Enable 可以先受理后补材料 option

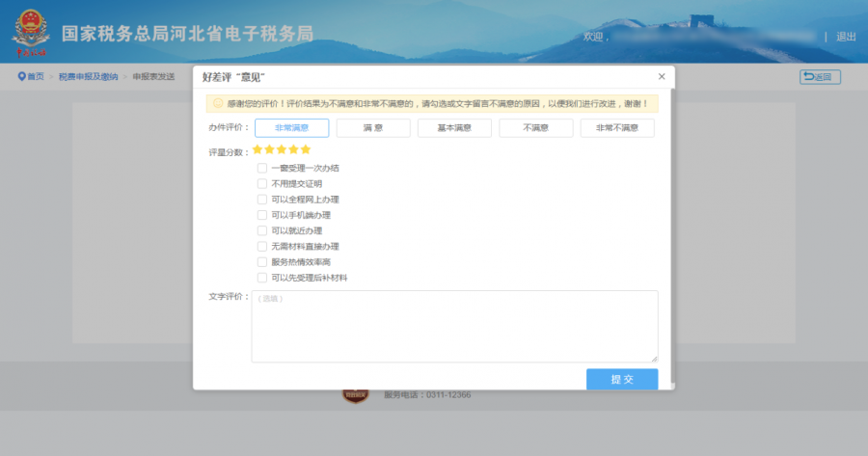tap(262, 278)
